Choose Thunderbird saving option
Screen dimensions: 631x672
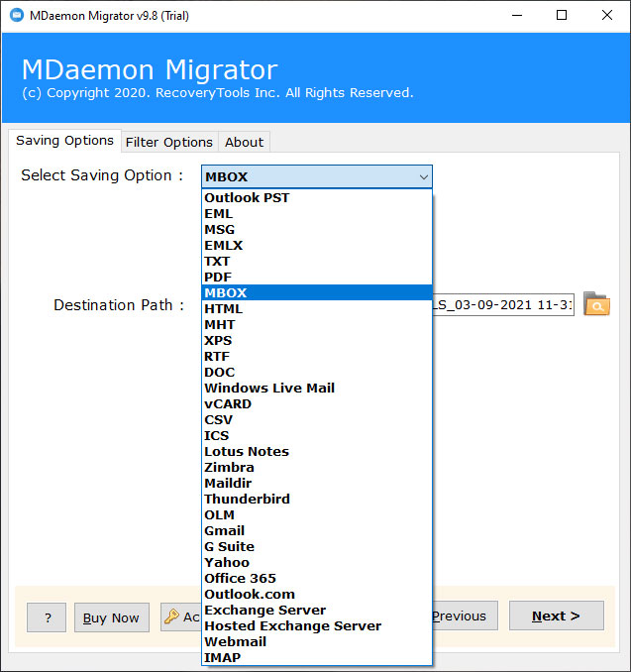click(317, 499)
